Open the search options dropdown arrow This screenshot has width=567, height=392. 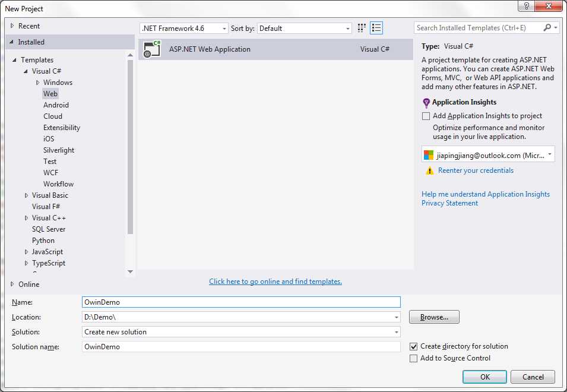tap(556, 27)
